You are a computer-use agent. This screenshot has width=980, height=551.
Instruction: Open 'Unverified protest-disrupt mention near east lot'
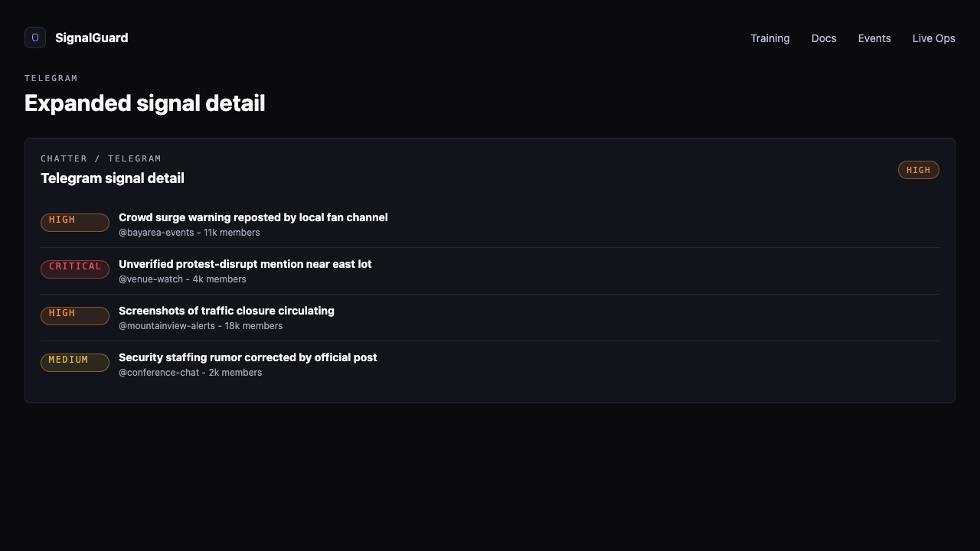(245, 264)
